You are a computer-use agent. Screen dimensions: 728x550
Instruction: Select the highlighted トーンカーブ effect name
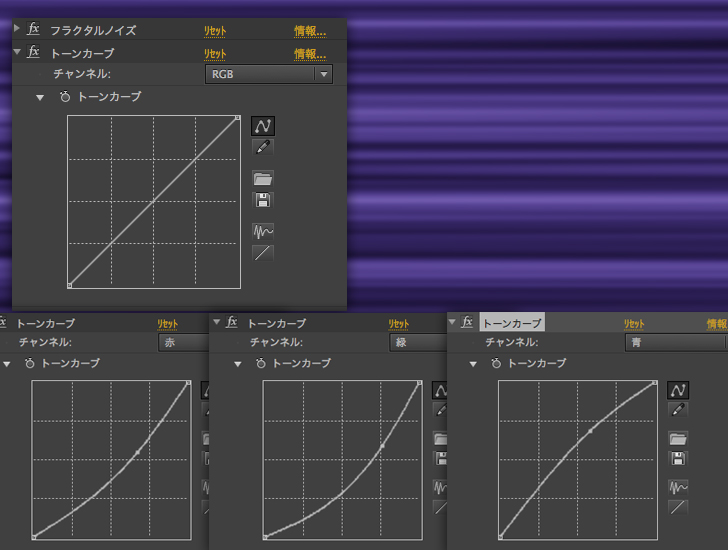pos(512,323)
